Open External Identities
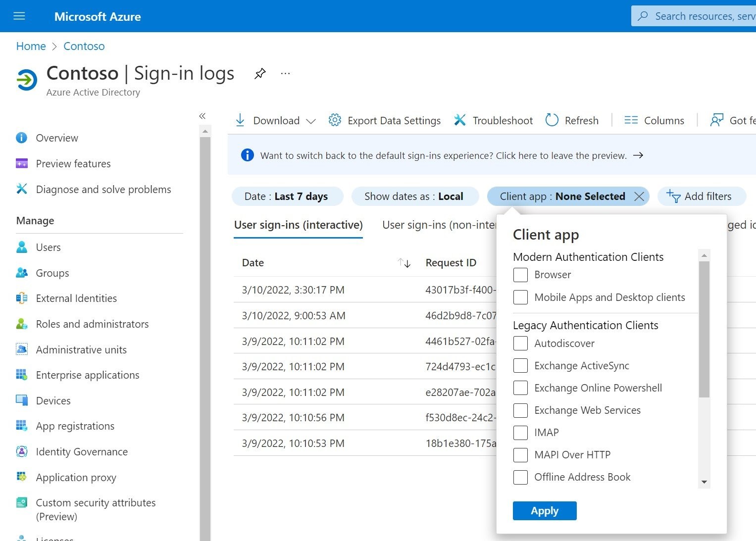756x541 pixels. pos(76,298)
